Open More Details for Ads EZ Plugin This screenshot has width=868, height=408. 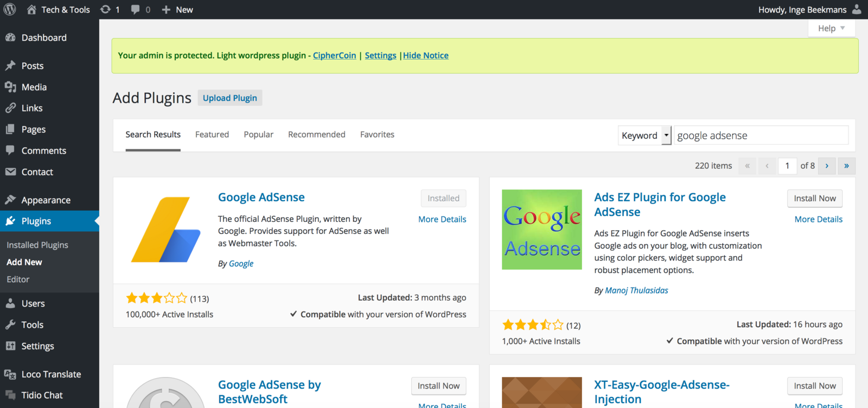[x=819, y=219]
